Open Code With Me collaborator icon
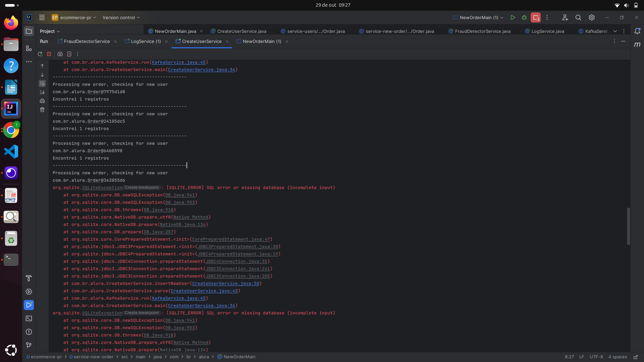644x362 pixels. 565,17
